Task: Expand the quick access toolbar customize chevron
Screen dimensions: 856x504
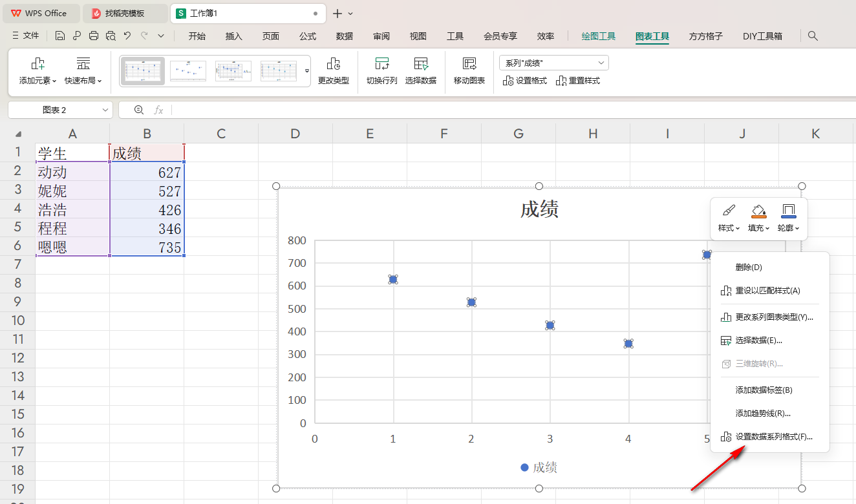Action: pos(161,36)
